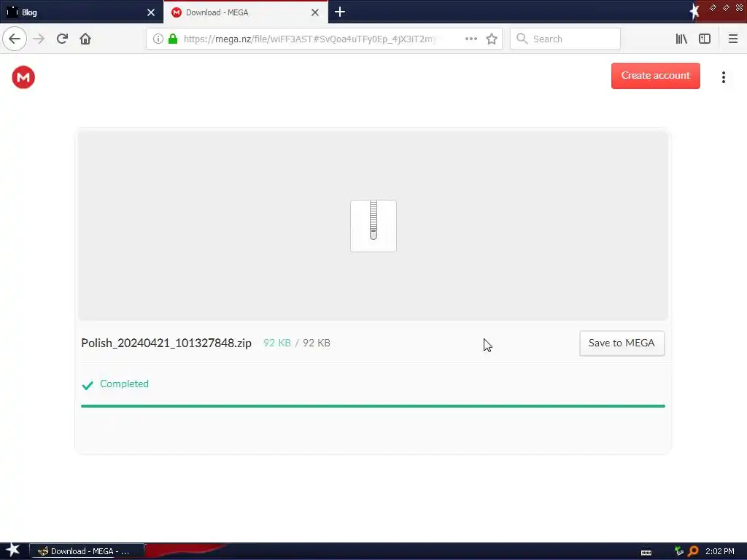Toggle the sidebar icon in the toolbar
The image size is (747, 560).
click(x=705, y=39)
